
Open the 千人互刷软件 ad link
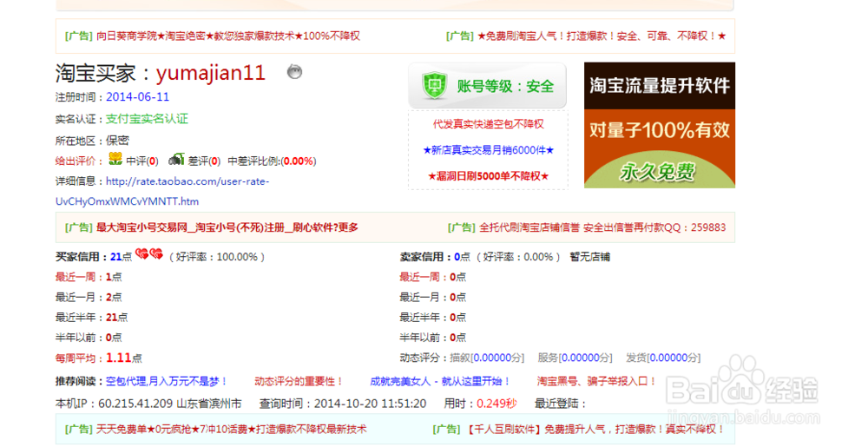595,429
